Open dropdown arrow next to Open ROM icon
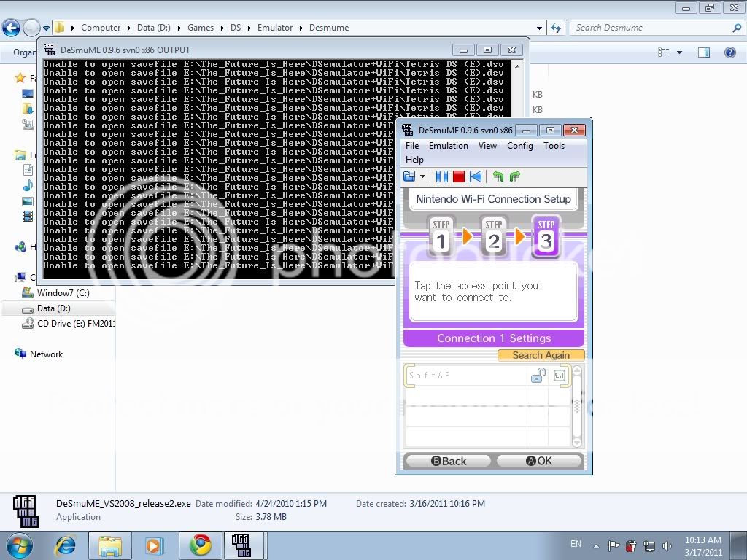 pos(422,176)
